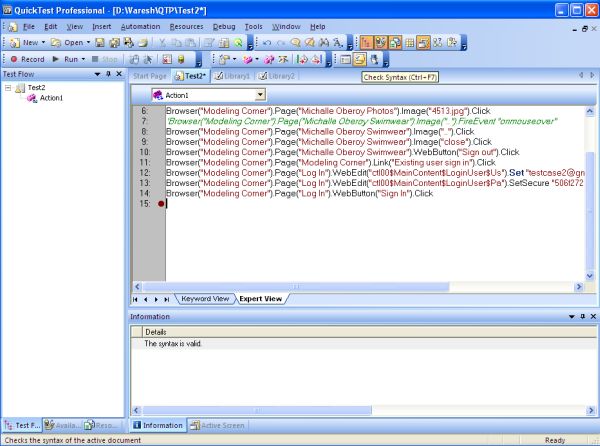
Task: Click the Results icon in Run toolbar
Action: click(x=167, y=59)
